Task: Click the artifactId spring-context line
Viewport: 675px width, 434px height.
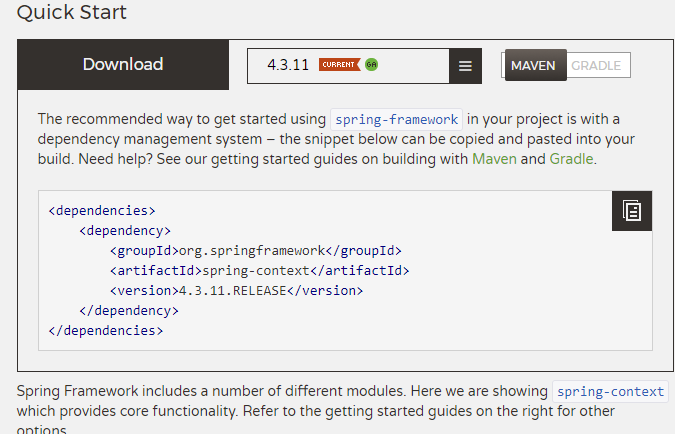Action: point(260,270)
